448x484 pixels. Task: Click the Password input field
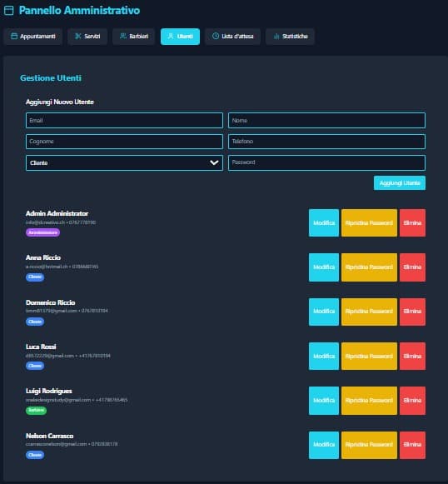(x=326, y=162)
